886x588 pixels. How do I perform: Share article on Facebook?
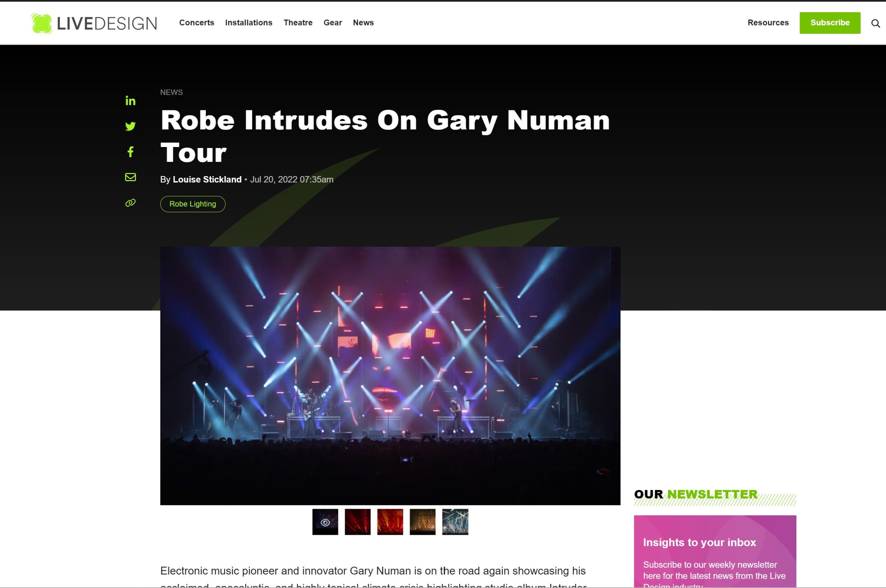130,151
